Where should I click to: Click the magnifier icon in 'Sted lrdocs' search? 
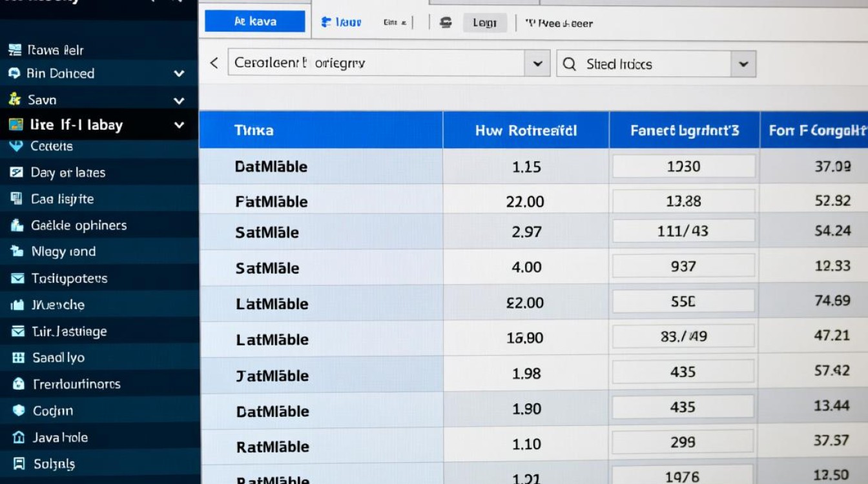(x=570, y=64)
